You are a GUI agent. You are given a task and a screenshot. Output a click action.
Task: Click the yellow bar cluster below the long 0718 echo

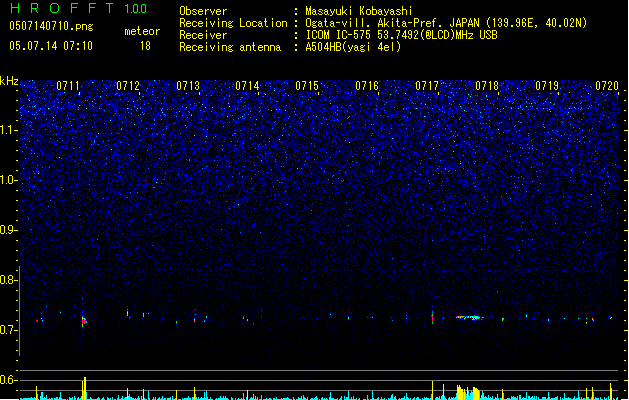468,392
